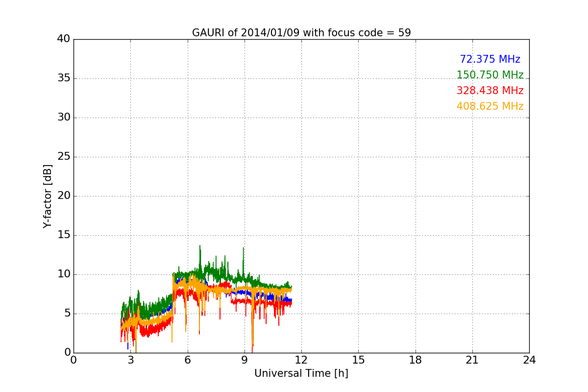Viewport: 588px width, 392px height.
Task: Click the y-axis tick label '5'
Action: pos(67,314)
